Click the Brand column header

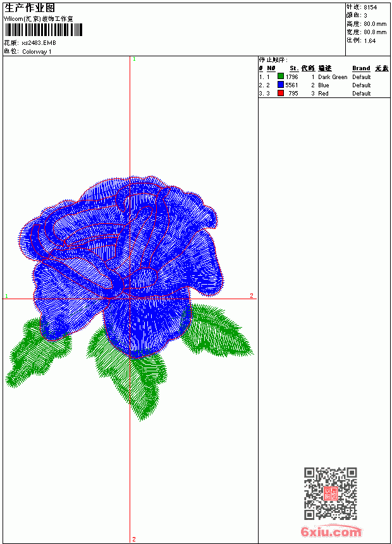pos(361,68)
